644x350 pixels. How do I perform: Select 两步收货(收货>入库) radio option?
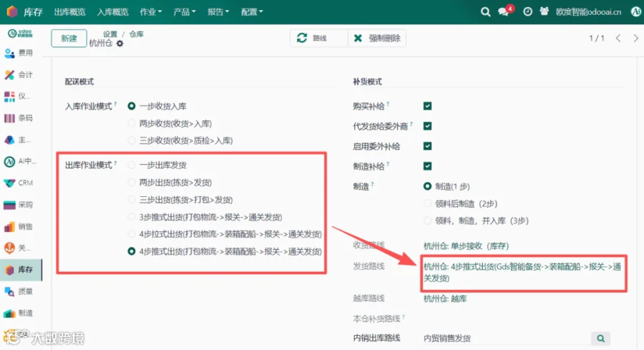(x=132, y=123)
